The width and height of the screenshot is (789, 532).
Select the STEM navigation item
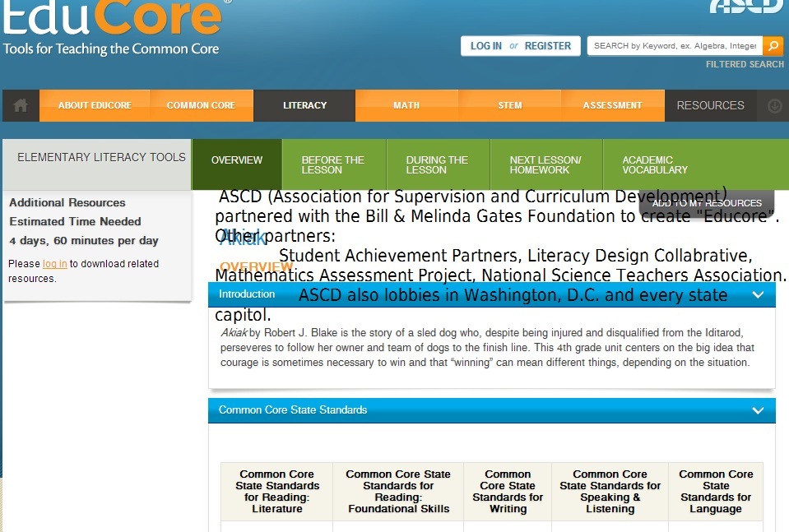coord(510,105)
